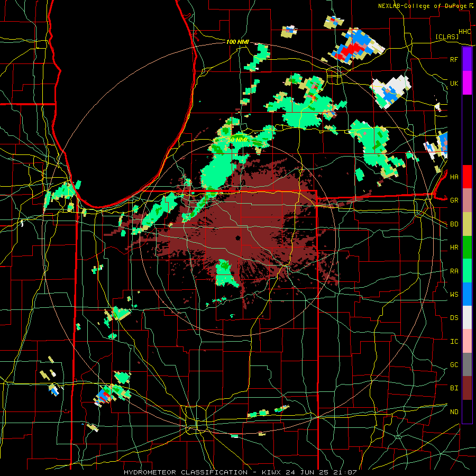This screenshot has width=476, height=476.
Task: Click the 'DS' legend label
Action: click(454, 318)
